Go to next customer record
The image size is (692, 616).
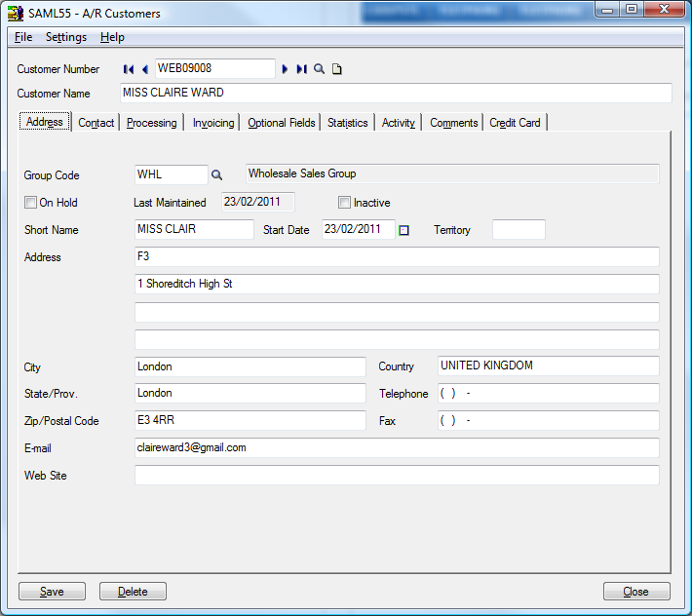(285, 69)
